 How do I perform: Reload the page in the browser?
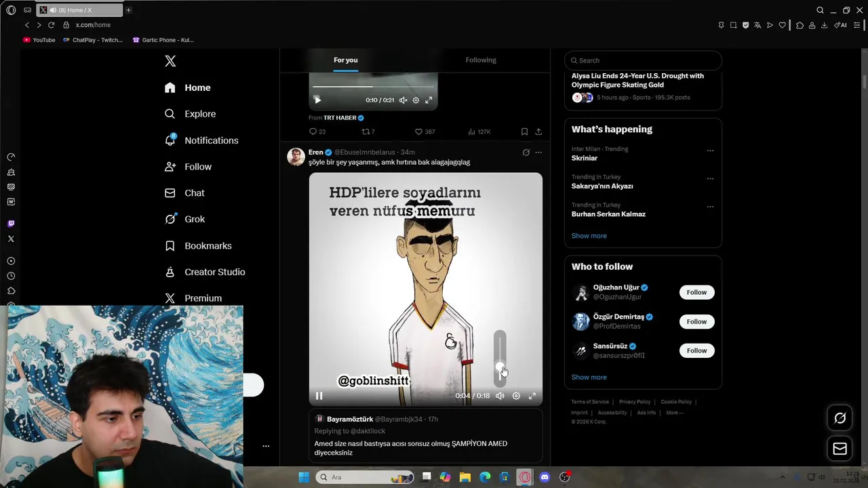(51, 25)
